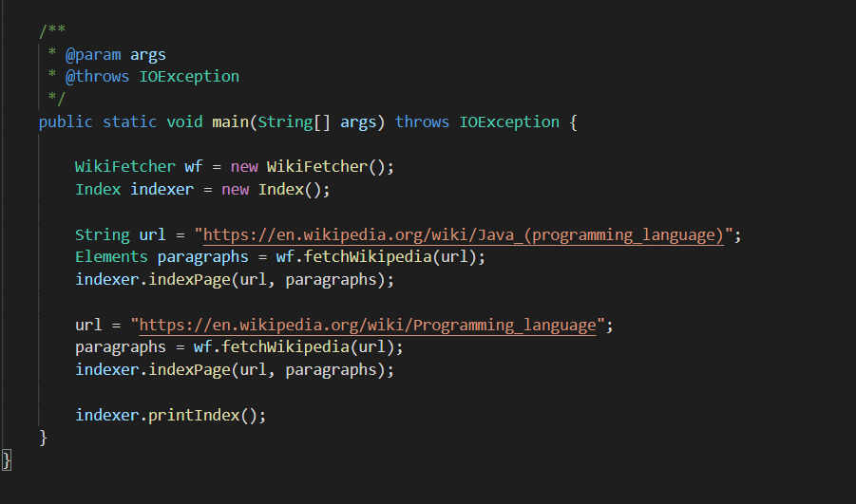Click the '@throws' Javadoc tag
This screenshot has height=504, width=856.
(x=97, y=77)
